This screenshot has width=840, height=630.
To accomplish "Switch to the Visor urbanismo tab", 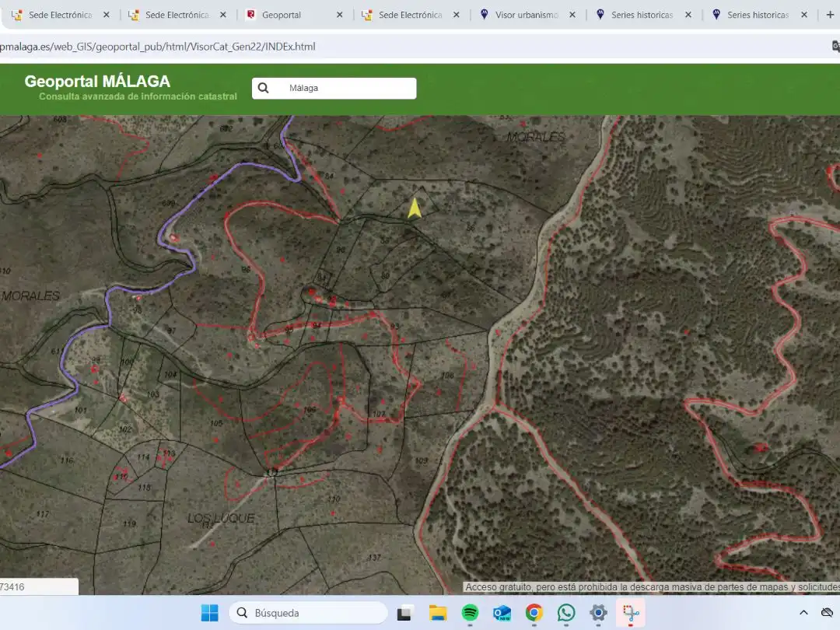I will (x=527, y=15).
